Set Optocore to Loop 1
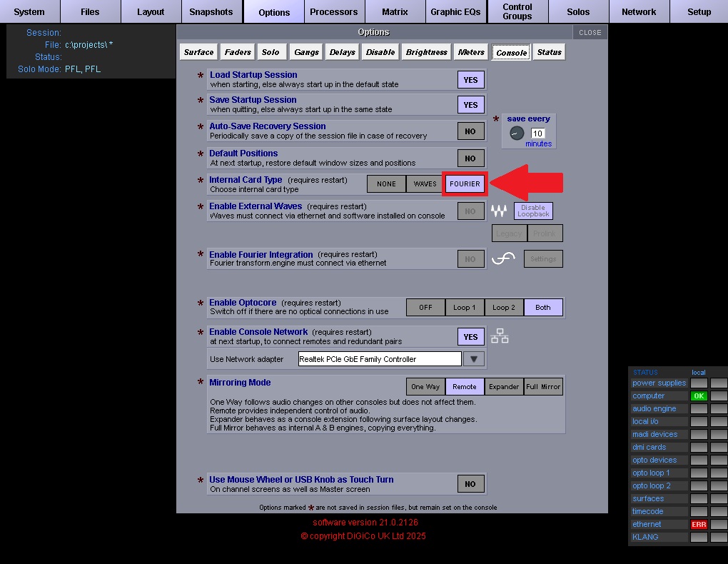The width and height of the screenshot is (728, 564). tap(465, 308)
